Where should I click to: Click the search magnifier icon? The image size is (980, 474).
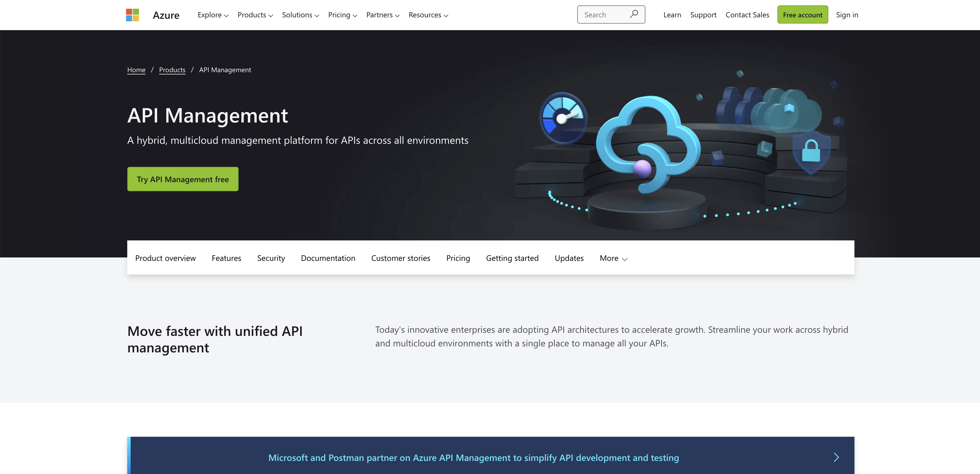[x=634, y=14]
